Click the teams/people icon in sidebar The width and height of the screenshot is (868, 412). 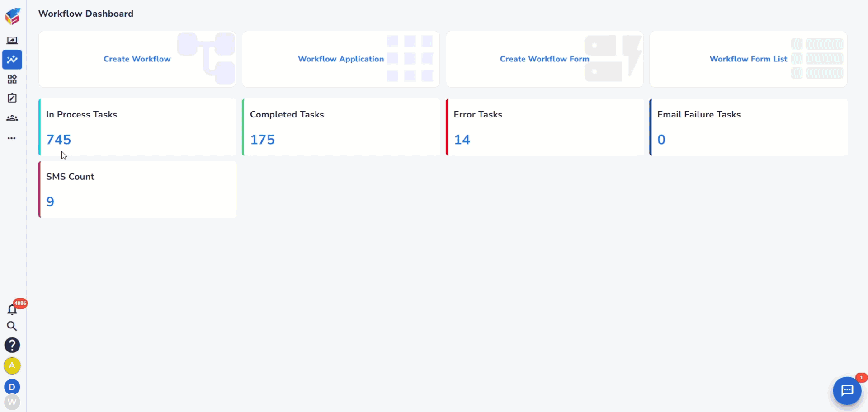[12, 117]
